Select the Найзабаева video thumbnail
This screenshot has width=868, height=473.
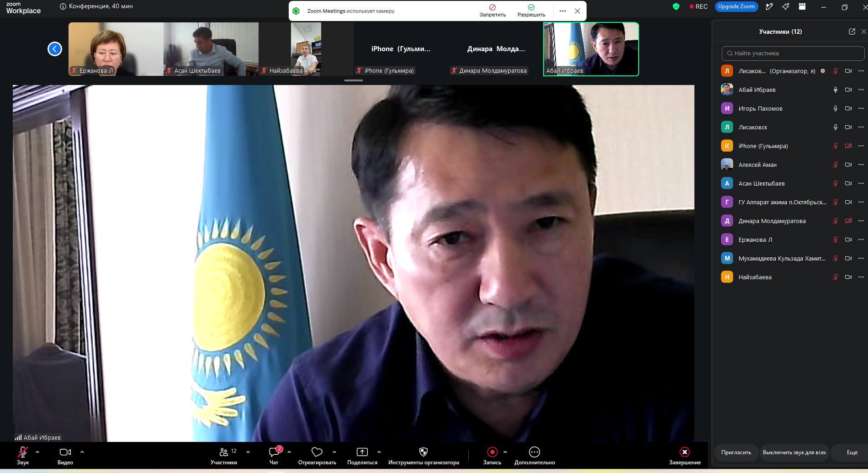point(306,49)
